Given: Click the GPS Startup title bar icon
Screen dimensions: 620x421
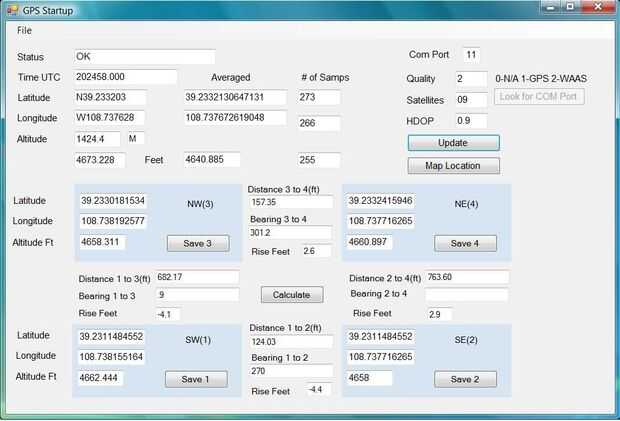Looking at the screenshot, I should 13,10.
